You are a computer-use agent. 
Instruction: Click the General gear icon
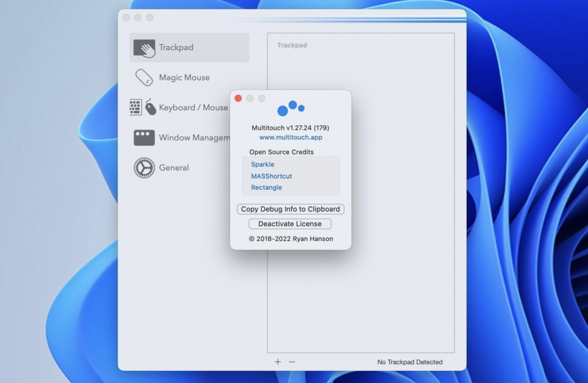(x=144, y=167)
